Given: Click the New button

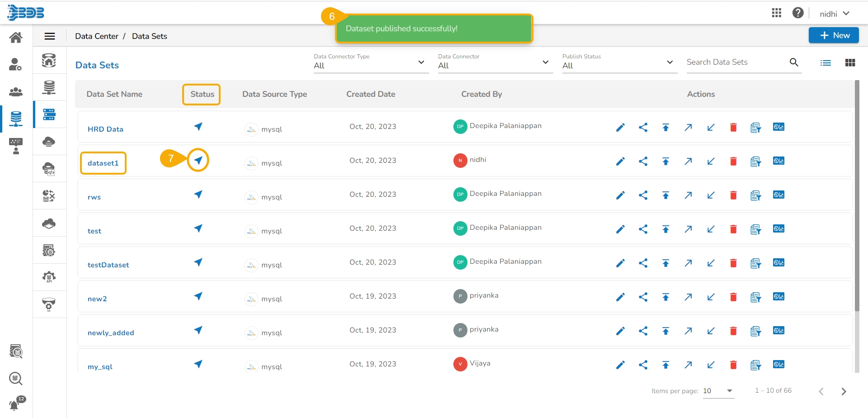Looking at the screenshot, I should pos(834,35).
